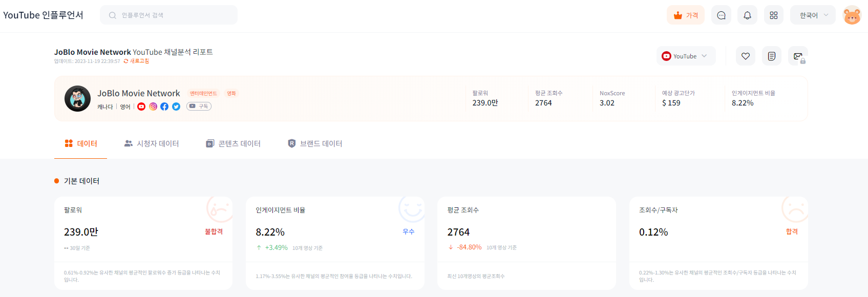This screenshot has height=297, width=868.
Task: Open JoBlo's YouTube channel icon link
Action: [x=141, y=107]
